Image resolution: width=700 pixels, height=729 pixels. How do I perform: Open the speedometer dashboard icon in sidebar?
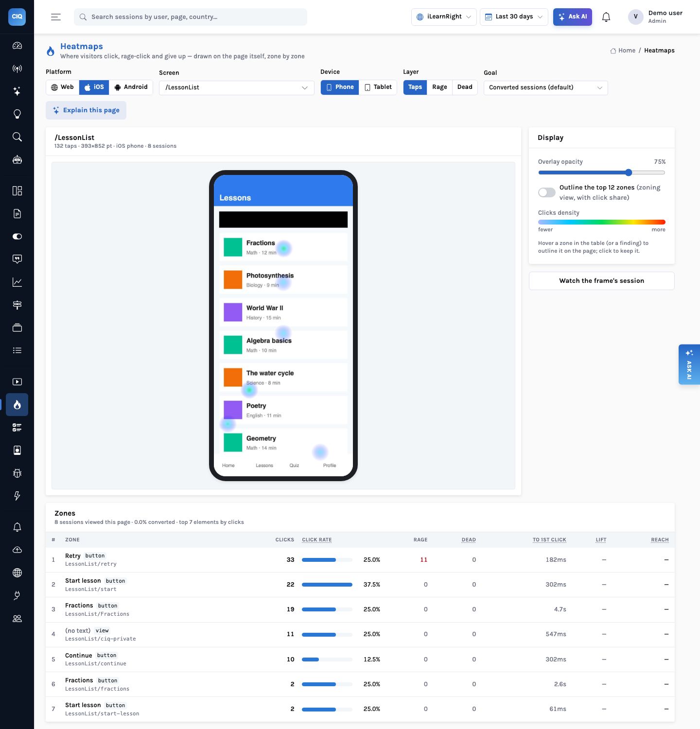click(17, 46)
